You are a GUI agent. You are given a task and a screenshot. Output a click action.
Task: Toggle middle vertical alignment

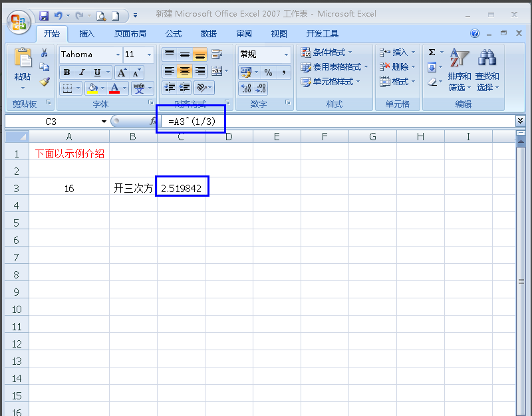pyautogui.click(x=185, y=54)
